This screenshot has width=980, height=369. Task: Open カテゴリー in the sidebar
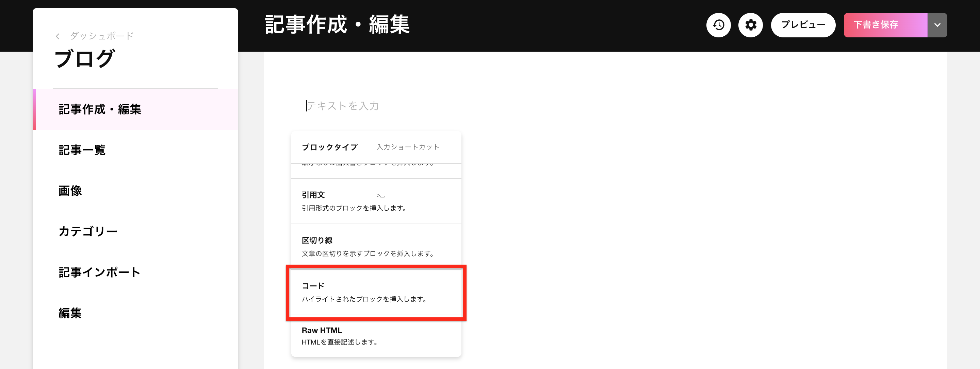135,231
